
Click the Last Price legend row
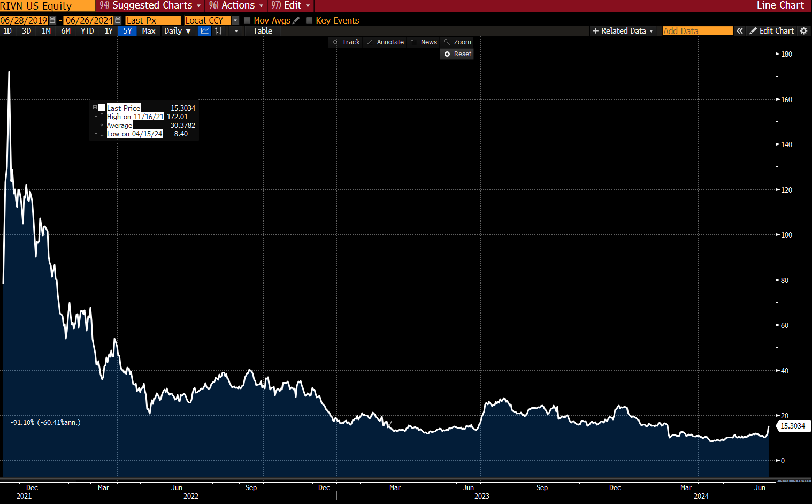(144, 108)
